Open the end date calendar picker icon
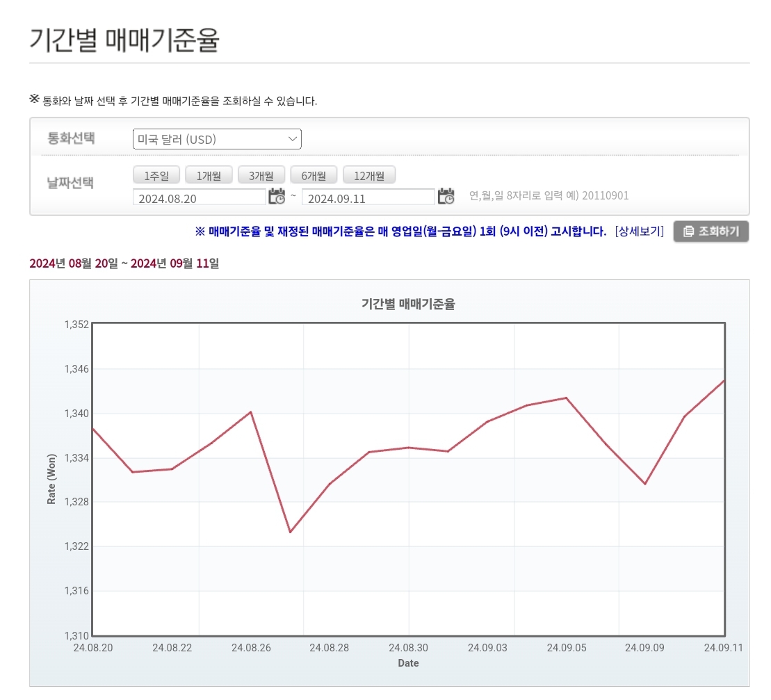Viewport: 771px width, 700px height. (446, 196)
